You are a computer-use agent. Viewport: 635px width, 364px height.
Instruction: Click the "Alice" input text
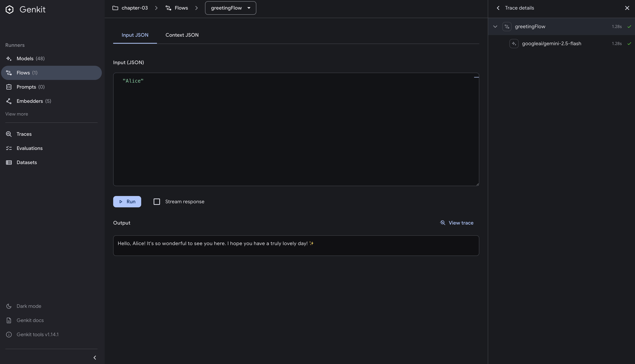(x=133, y=81)
